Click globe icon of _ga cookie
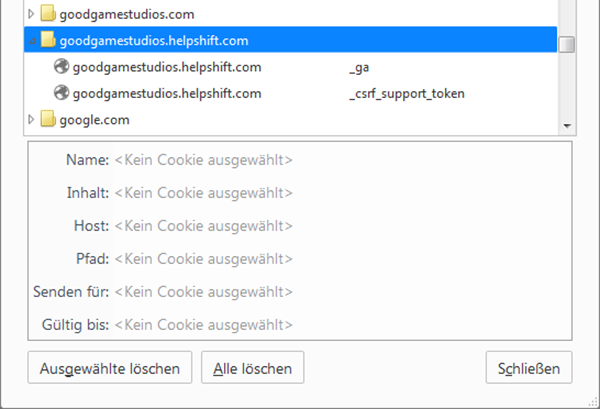Viewport: 600px width, 409px height. click(61, 67)
